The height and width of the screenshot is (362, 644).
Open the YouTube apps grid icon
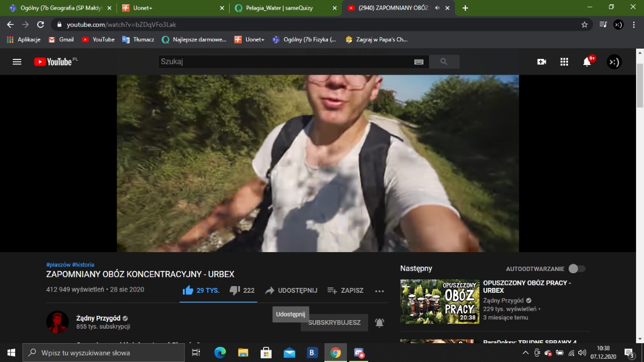point(564,62)
